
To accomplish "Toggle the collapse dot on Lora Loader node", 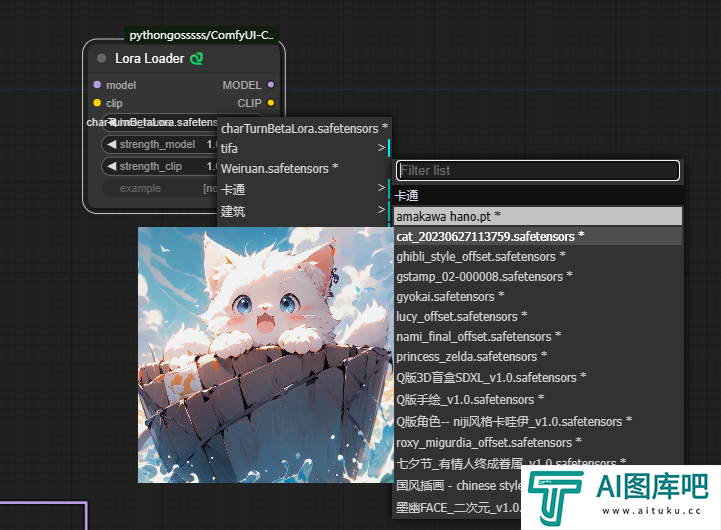I will (102, 58).
